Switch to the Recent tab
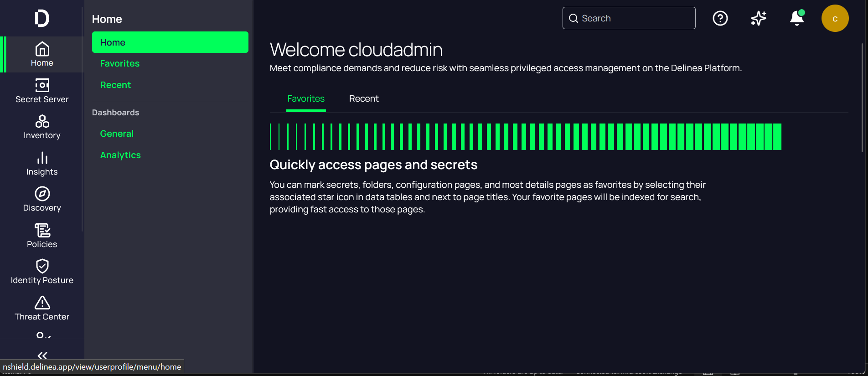Image resolution: width=868 pixels, height=376 pixels. [364, 99]
